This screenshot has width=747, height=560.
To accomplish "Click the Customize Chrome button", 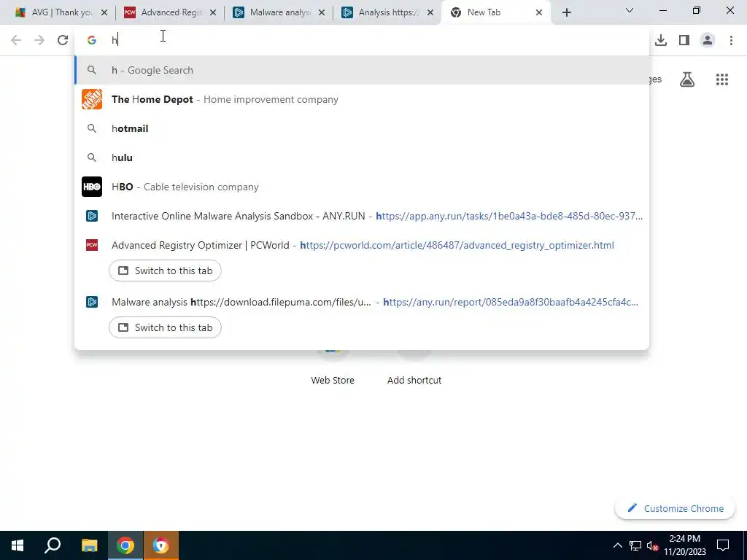I will (675, 508).
